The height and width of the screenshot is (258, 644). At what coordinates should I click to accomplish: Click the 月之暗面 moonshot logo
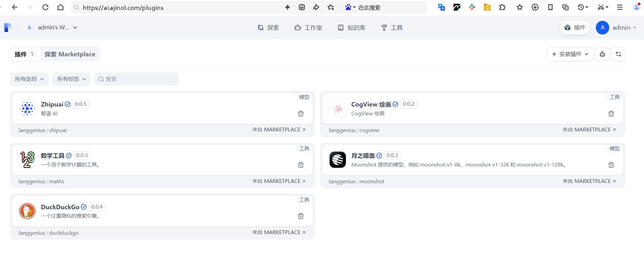tap(338, 160)
